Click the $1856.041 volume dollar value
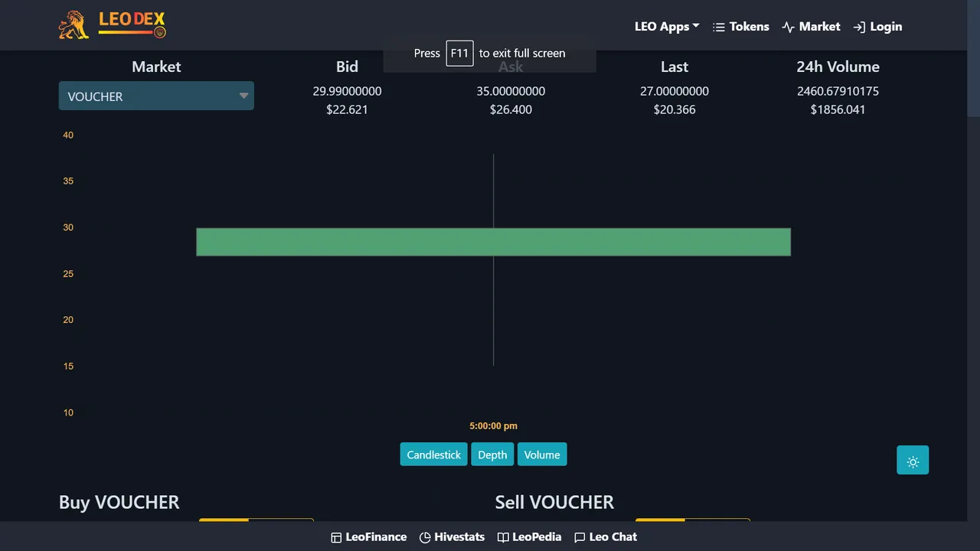 [838, 109]
